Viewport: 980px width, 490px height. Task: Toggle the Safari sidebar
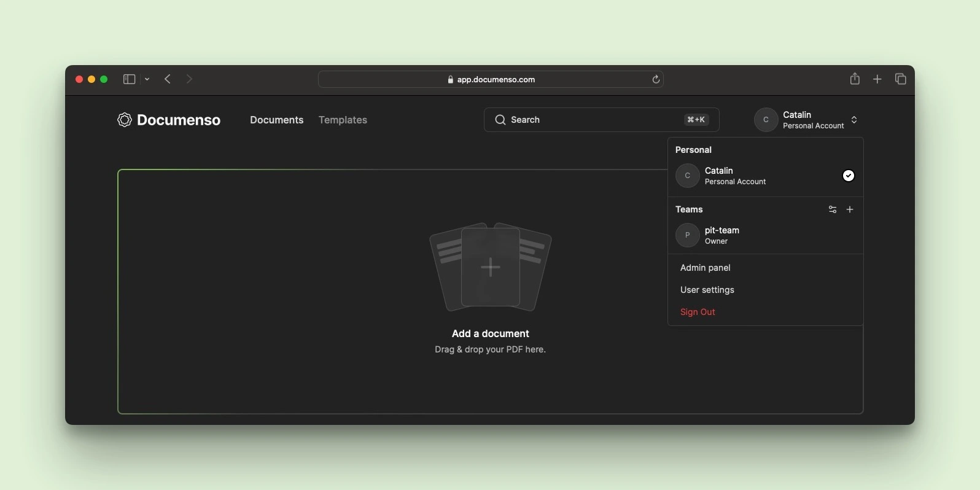coord(129,79)
